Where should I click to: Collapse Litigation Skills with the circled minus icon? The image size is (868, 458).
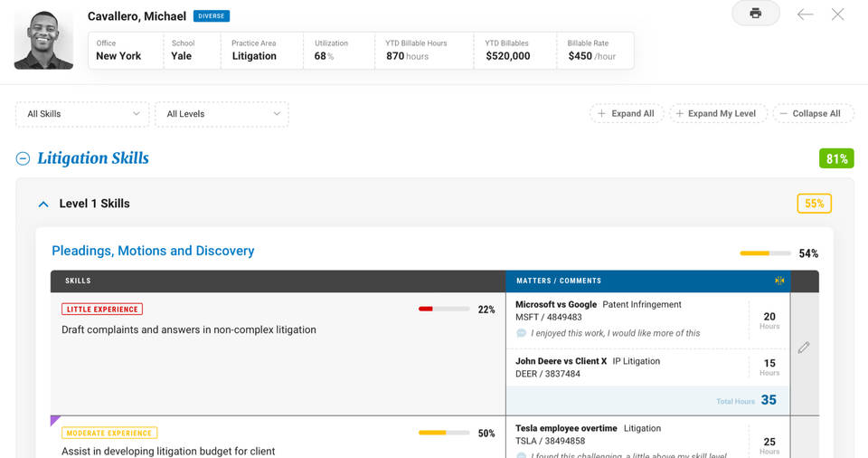23,158
